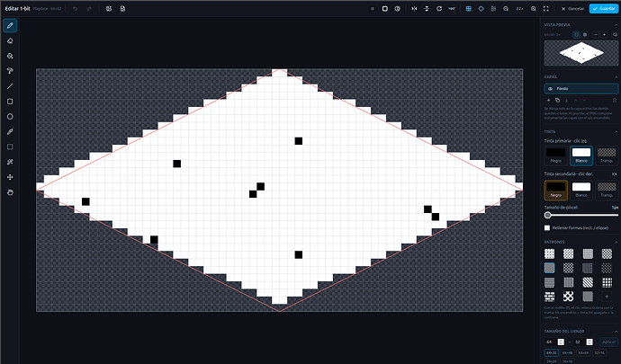Flip the canvas horizontally
The width and height of the screenshot is (621, 364).
[x=414, y=9]
